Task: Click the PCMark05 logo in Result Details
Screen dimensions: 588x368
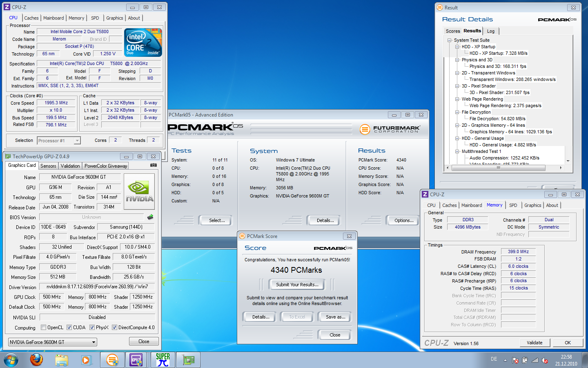Action: pyautogui.click(x=557, y=20)
